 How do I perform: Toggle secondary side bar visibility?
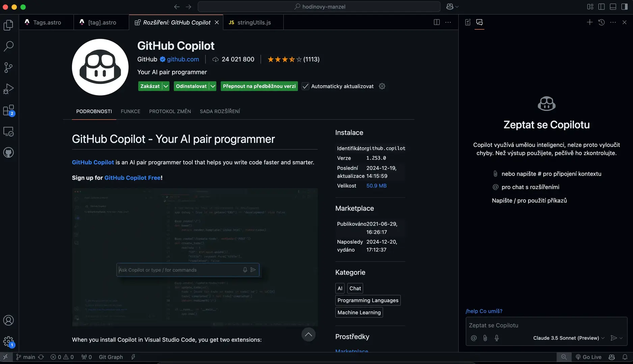pyautogui.click(x=624, y=7)
